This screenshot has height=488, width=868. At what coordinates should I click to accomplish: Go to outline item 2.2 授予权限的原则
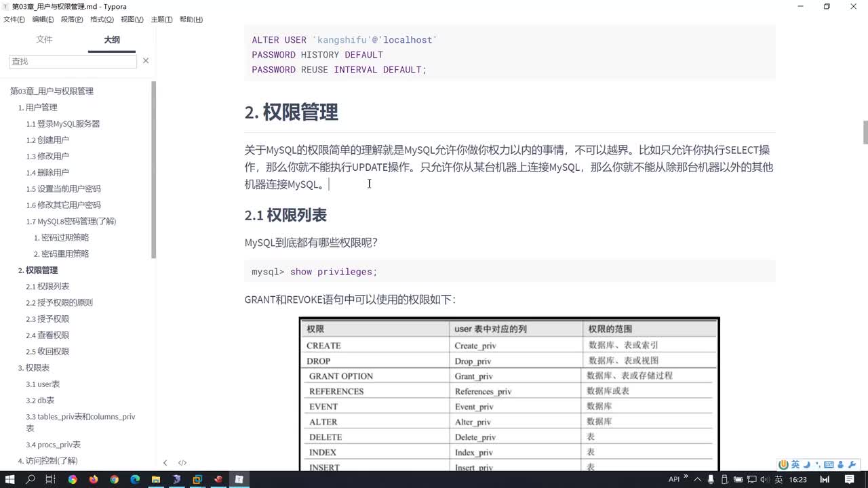pos(59,302)
